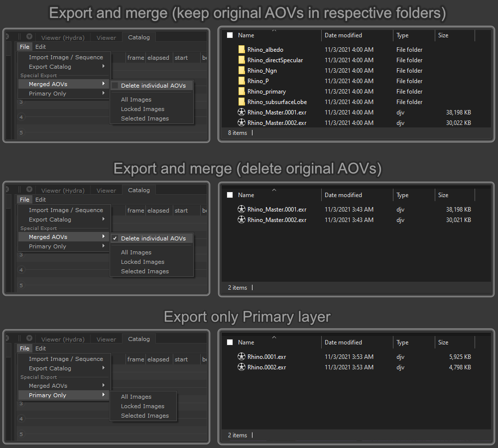The height and width of the screenshot is (448, 498).
Task: Select the Rhino_directSpecular folder name text
Action: point(275,60)
